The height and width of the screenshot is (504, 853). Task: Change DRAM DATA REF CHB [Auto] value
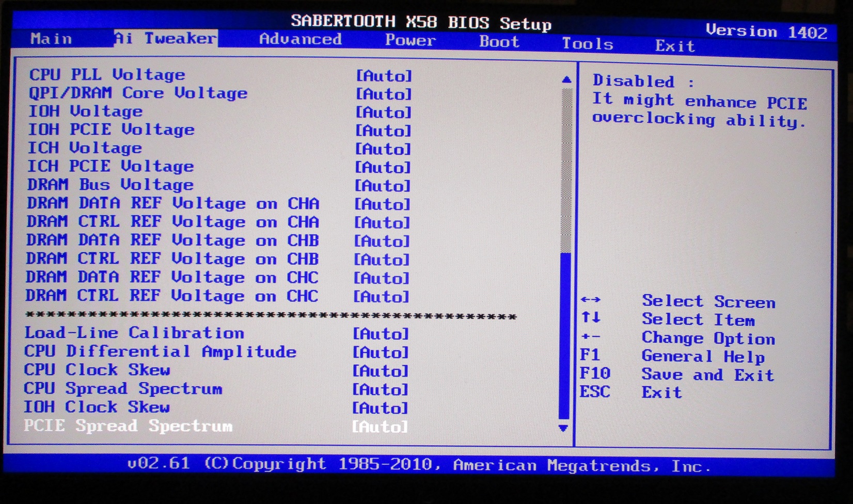click(382, 241)
